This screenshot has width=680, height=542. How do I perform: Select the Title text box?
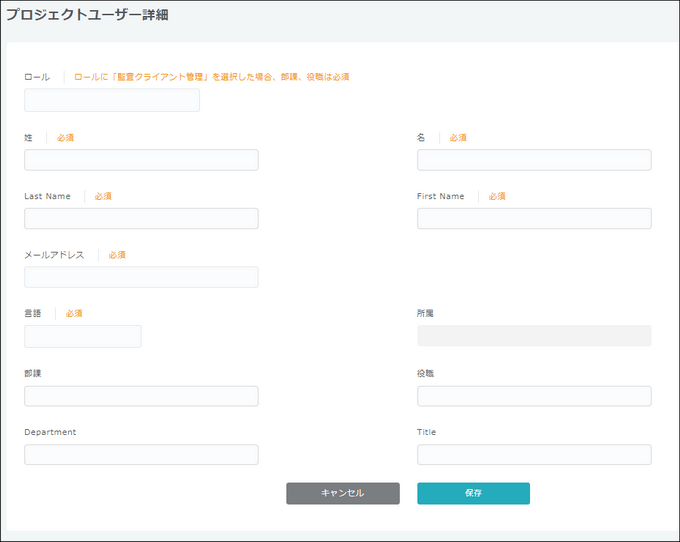click(x=534, y=455)
